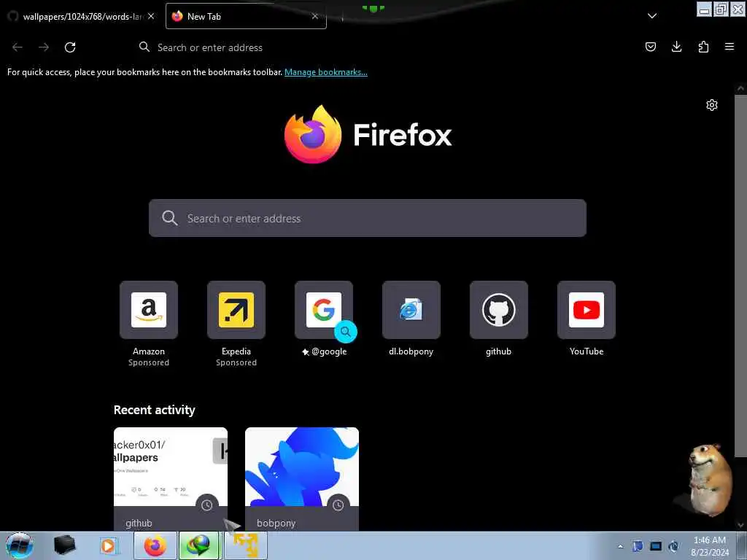Click the page vertical scrollbar
The height and width of the screenshot is (560, 747).
(x=741, y=276)
